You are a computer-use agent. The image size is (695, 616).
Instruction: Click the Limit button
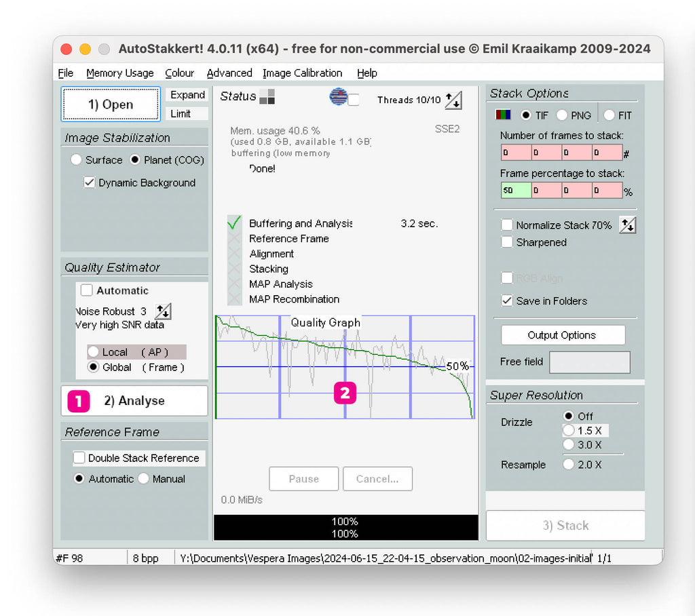(187, 113)
